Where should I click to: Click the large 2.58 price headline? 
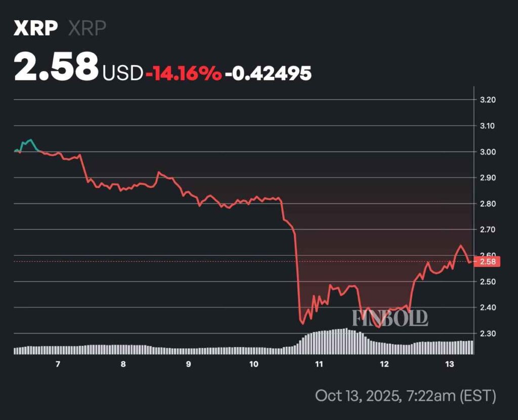click(56, 67)
